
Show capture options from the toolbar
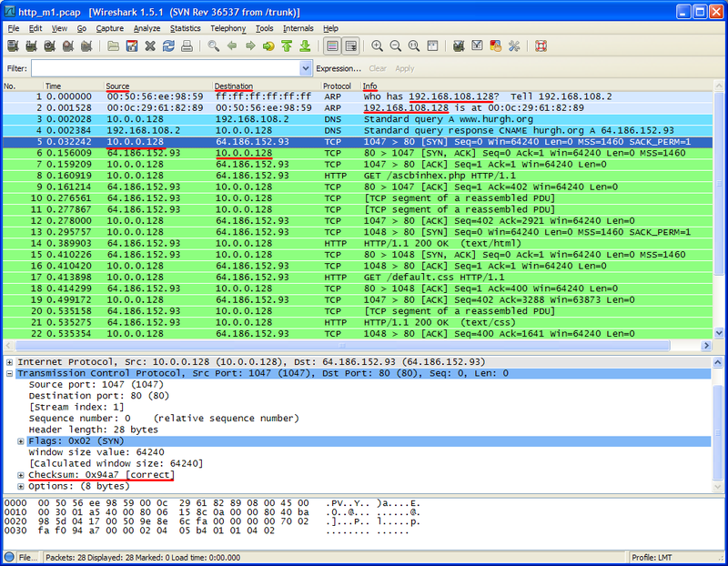31,46
